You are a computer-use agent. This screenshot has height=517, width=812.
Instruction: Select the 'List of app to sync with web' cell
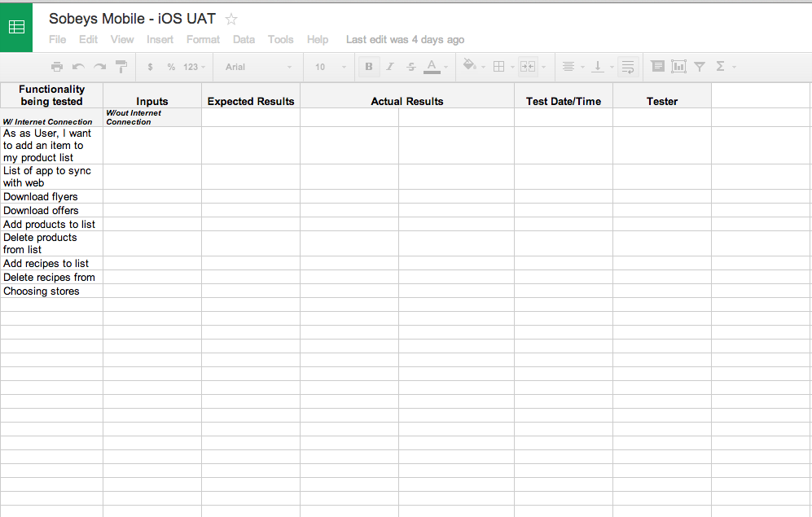pyautogui.click(x=52, y=177)
